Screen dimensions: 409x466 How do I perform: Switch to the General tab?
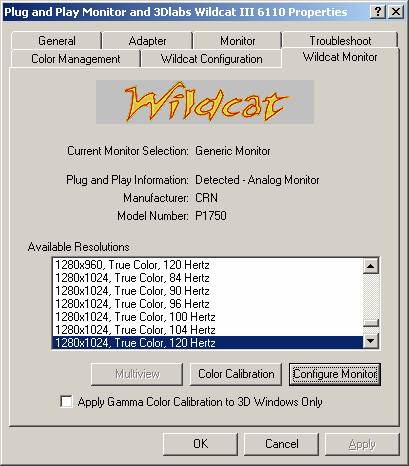[56, 41]
